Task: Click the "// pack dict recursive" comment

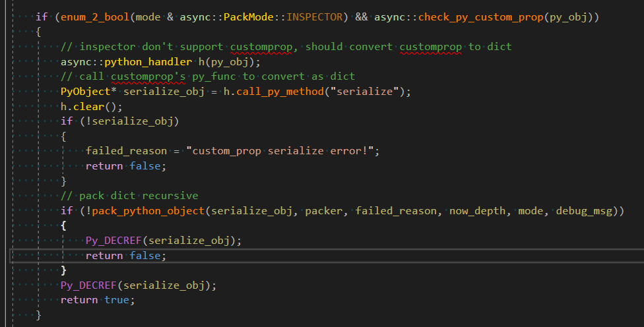Action: (129, 196)
